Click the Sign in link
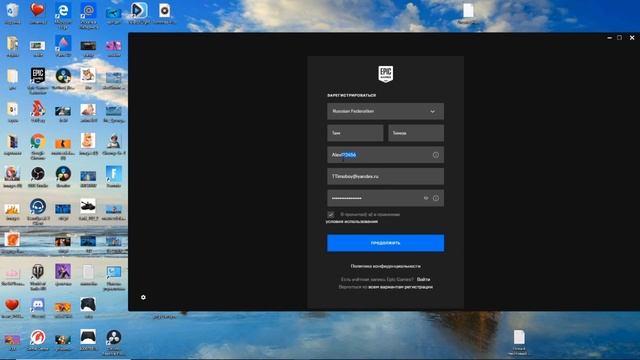Viewport: 640px width, 360px height. [423, 280]
